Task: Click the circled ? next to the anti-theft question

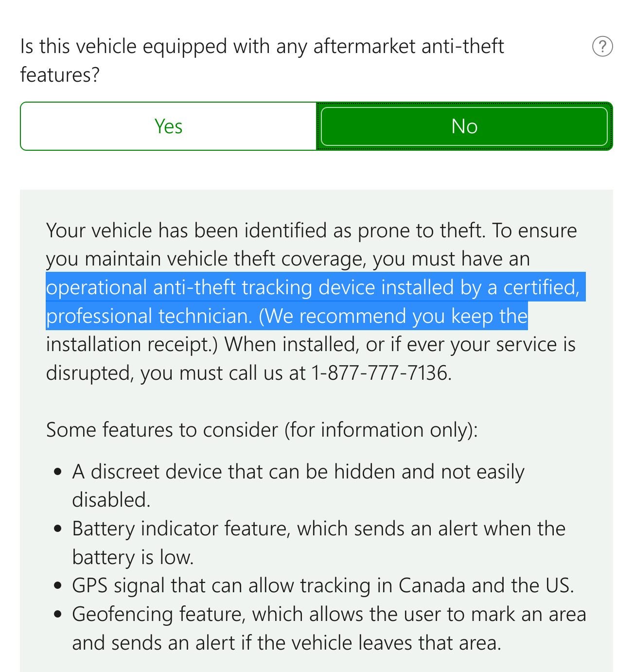Action: click(x=602, y=47)
